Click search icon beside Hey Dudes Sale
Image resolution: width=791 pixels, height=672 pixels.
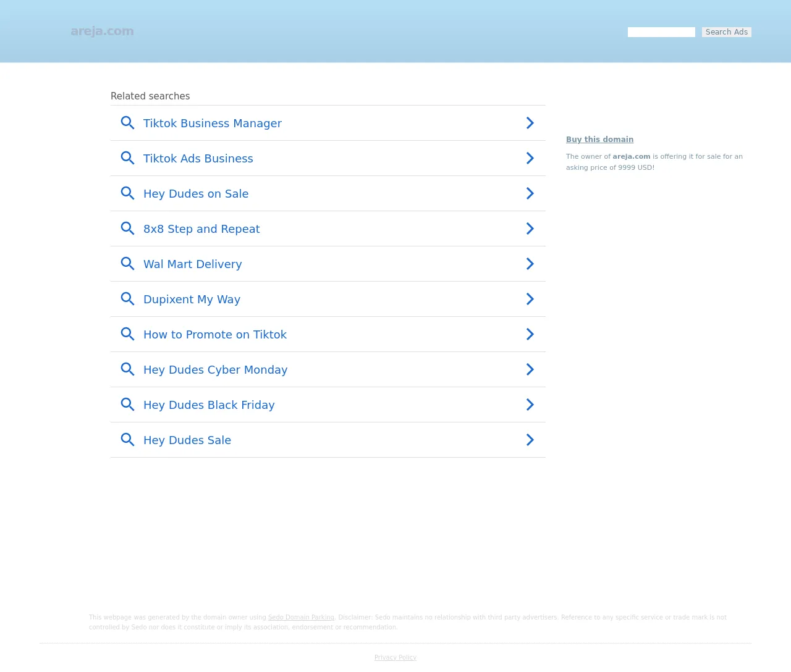tap(127, 440)
